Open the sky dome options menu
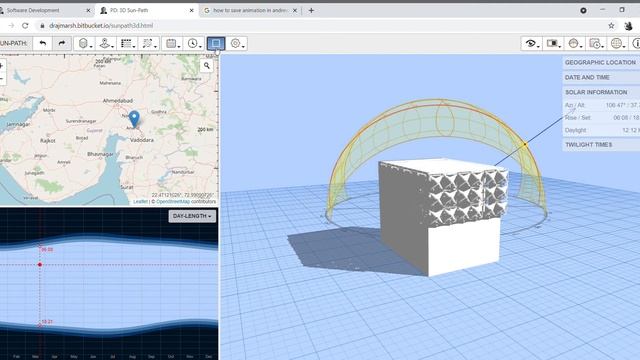This screenshot has width=640, height=360. tap(575, 43)
